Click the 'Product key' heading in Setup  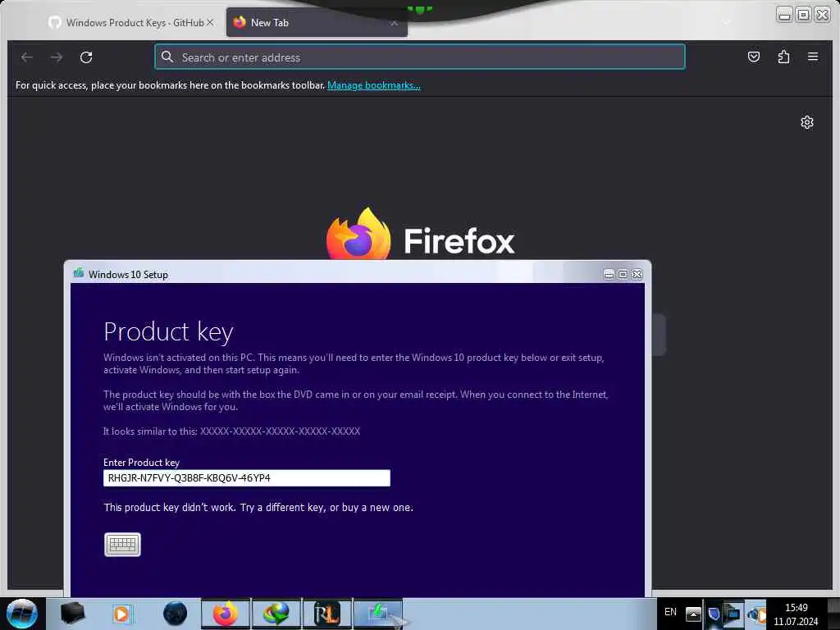pyautogui.click(x=168, y=331)
